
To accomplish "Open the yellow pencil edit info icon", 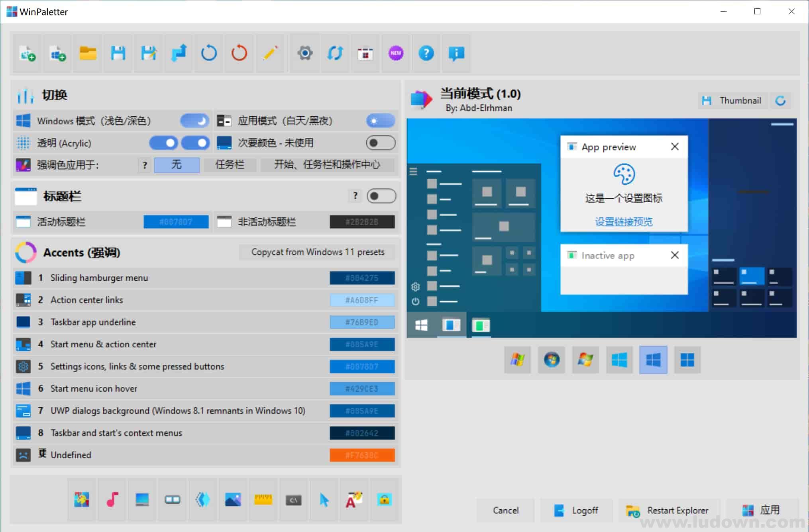I will 270,53.
